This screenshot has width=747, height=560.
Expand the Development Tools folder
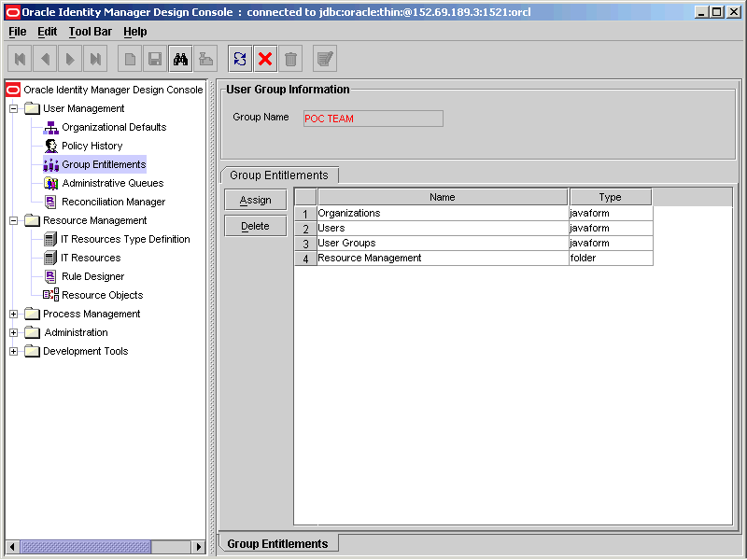[12, 351]
